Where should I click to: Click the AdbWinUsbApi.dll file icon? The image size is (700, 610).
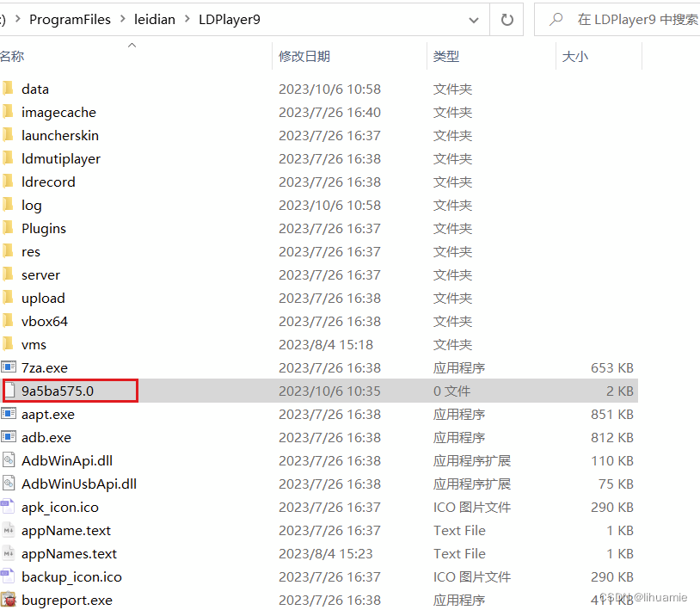coord(9,484)
